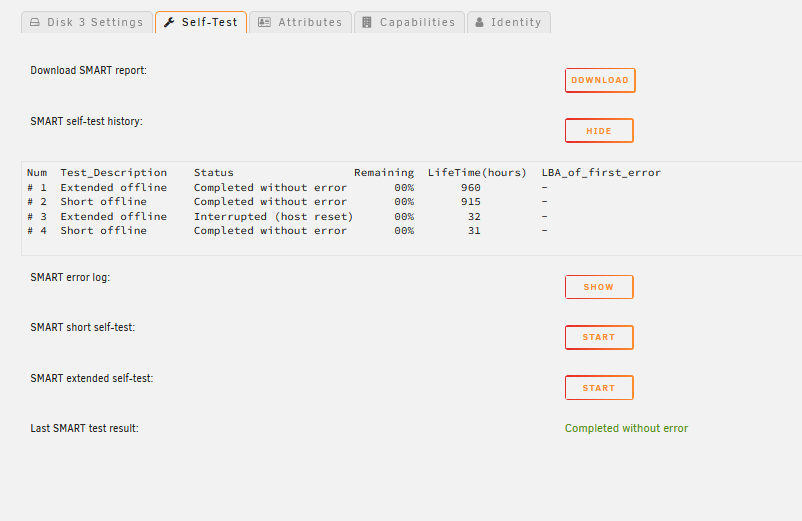Click the Test_Description column header
This screenshot has height=521, width=802.
pyautogui.click(x=114, y=173)
